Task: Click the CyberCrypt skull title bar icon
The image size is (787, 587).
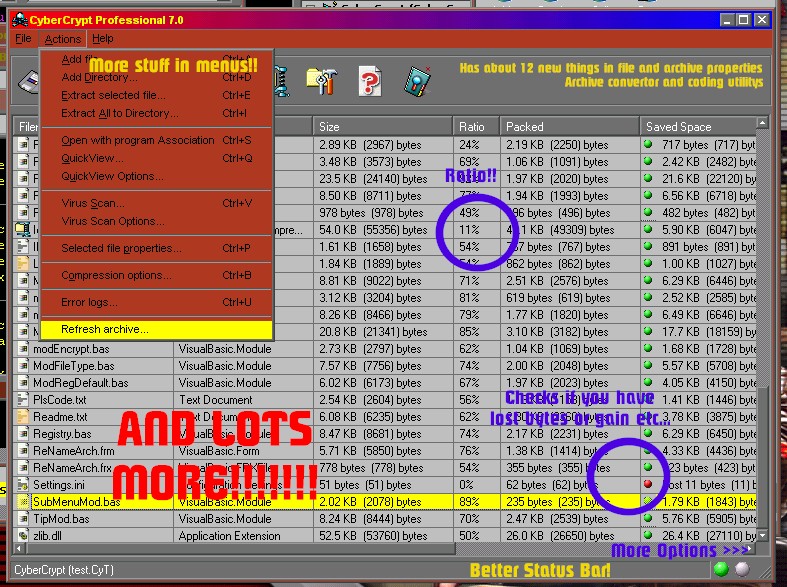Action: tap(20, 20)
